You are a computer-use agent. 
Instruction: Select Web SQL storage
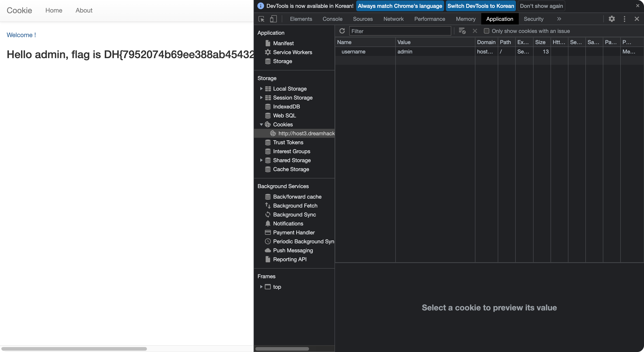coord(284,115)
